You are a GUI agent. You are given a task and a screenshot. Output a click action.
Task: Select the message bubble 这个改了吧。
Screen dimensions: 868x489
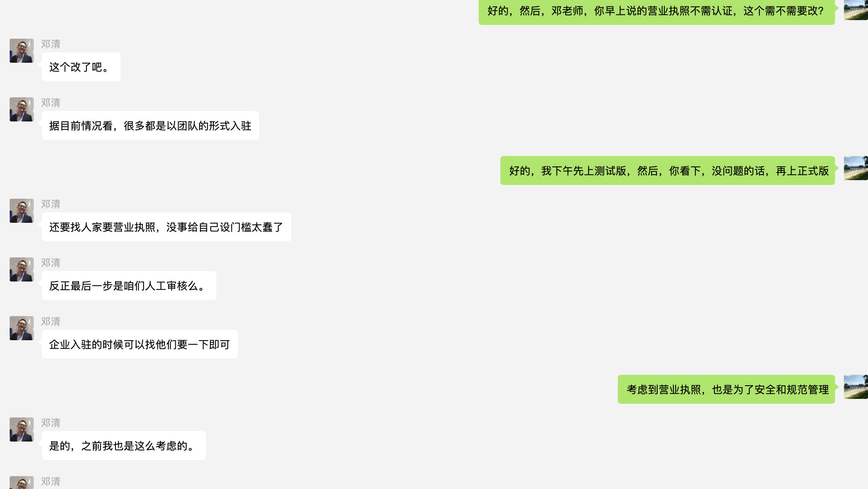[81, 67]
